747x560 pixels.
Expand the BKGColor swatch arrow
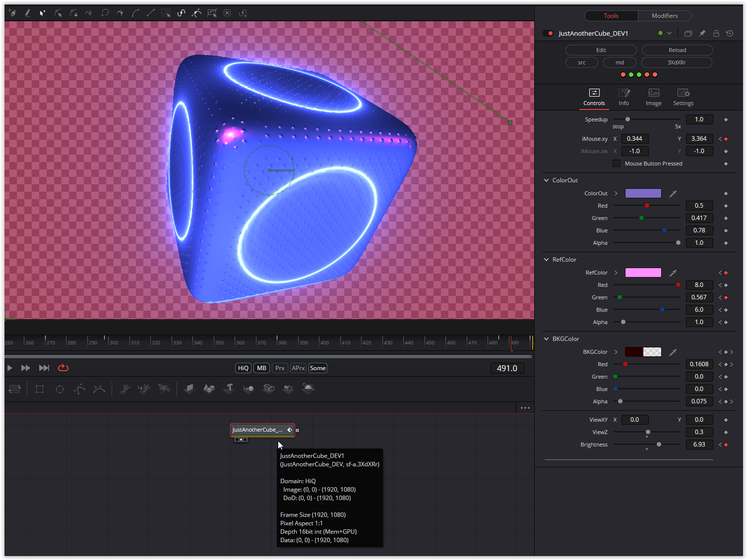[616, 352]
